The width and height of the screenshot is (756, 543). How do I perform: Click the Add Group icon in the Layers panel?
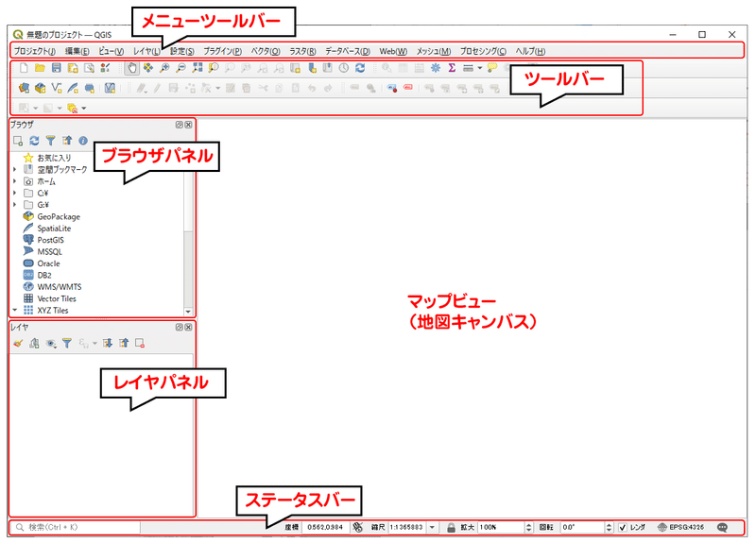[x=34, y=343]
